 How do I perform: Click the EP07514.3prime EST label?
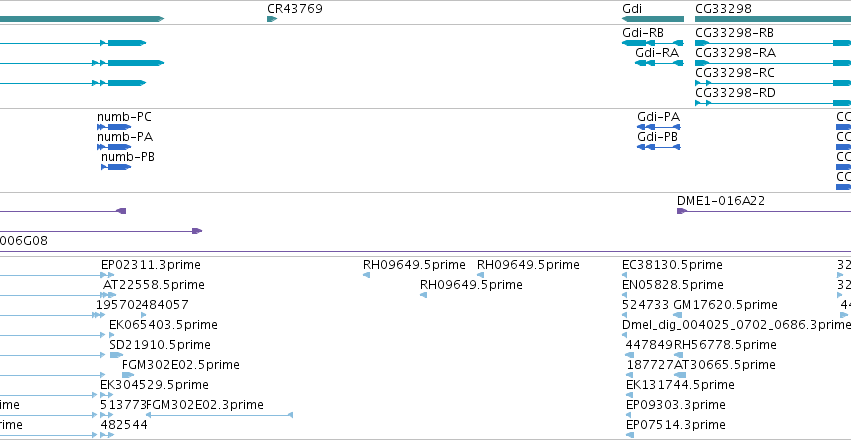click(674, 425)
